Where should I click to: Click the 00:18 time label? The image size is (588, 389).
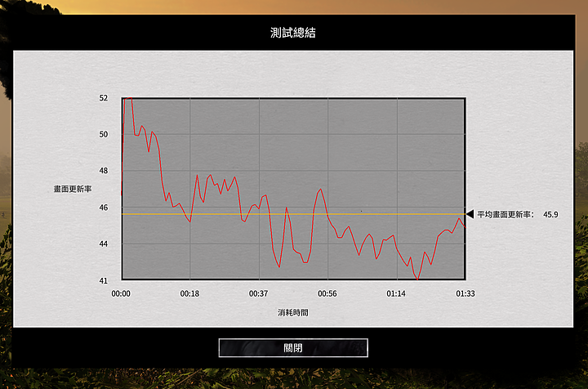click(189, 293)
